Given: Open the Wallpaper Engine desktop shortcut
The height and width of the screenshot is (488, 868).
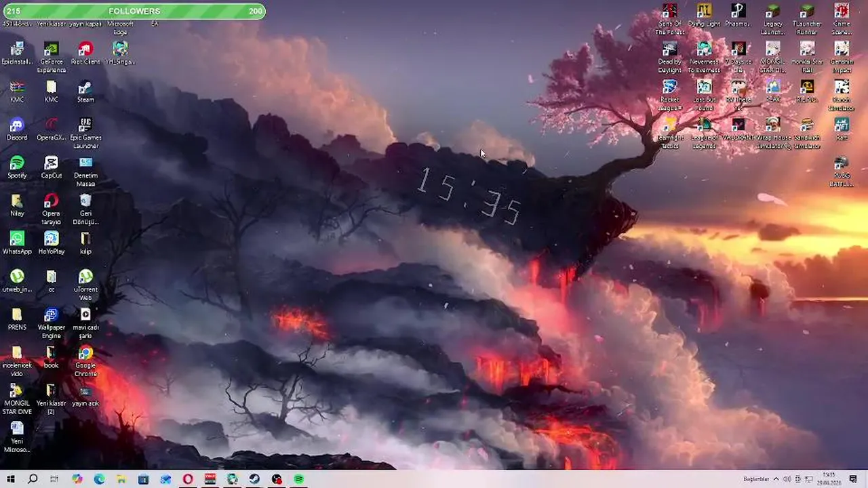Looking at the screenshot, I should [52, 323].
